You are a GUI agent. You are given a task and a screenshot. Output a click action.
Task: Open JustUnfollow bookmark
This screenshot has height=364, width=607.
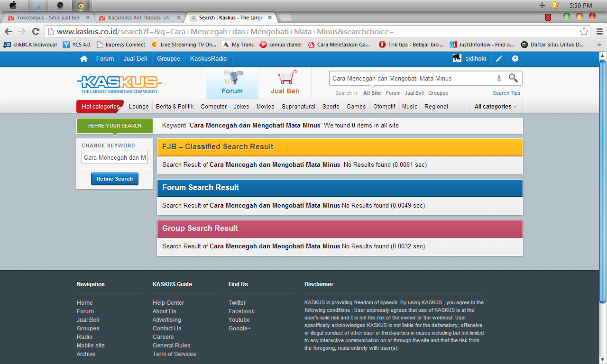tap(482, 45)
